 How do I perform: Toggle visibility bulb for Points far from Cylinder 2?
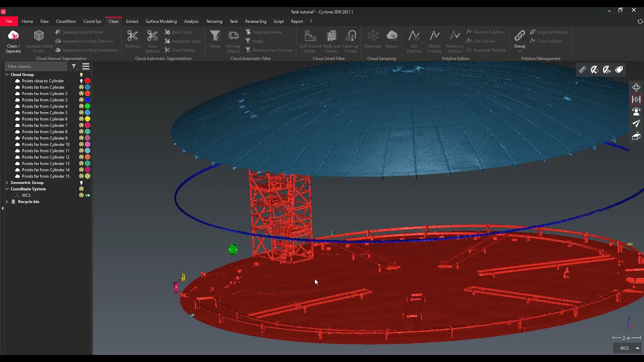coord(81,94)
